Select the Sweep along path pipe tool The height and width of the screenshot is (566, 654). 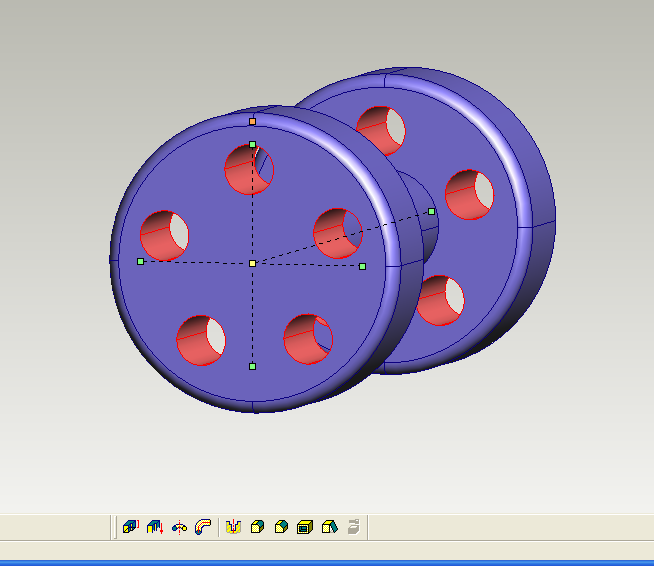point(203,527)
